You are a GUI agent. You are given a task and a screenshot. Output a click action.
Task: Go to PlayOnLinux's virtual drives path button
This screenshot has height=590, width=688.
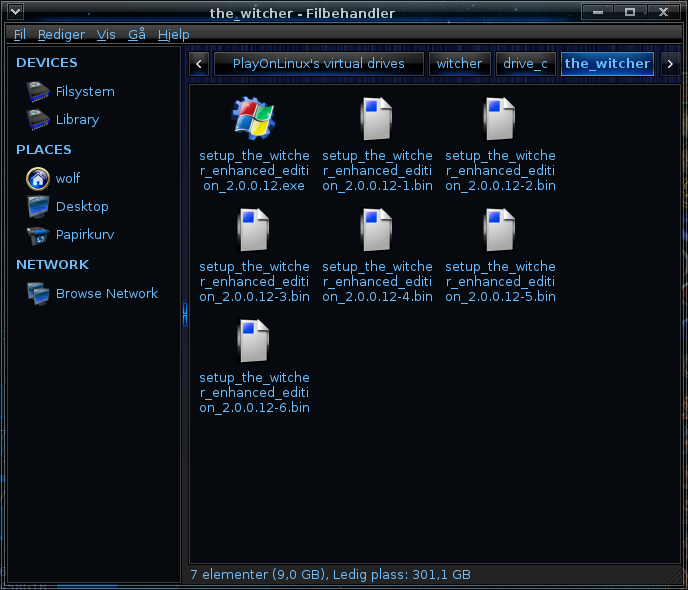[319, 64]
